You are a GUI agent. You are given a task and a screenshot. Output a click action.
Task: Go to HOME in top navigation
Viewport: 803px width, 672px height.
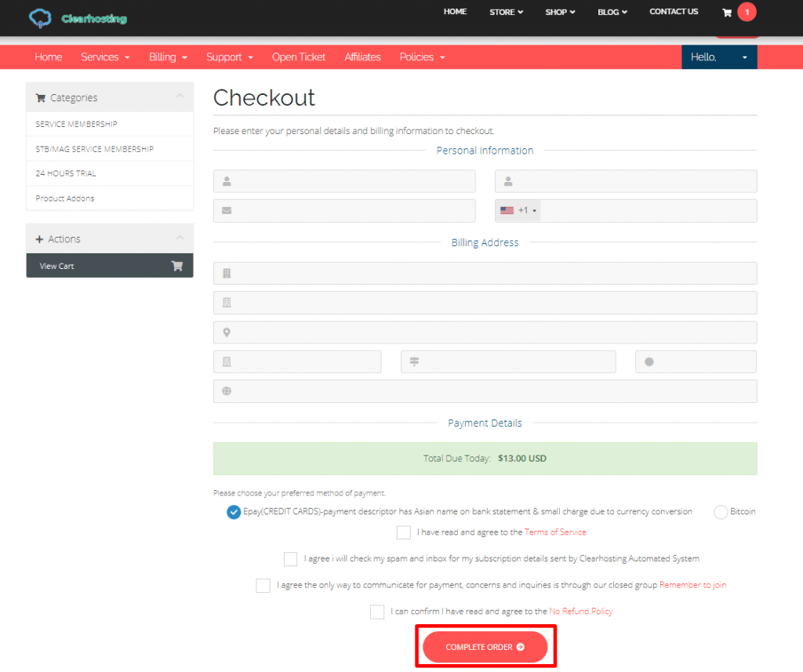[455, 12]
